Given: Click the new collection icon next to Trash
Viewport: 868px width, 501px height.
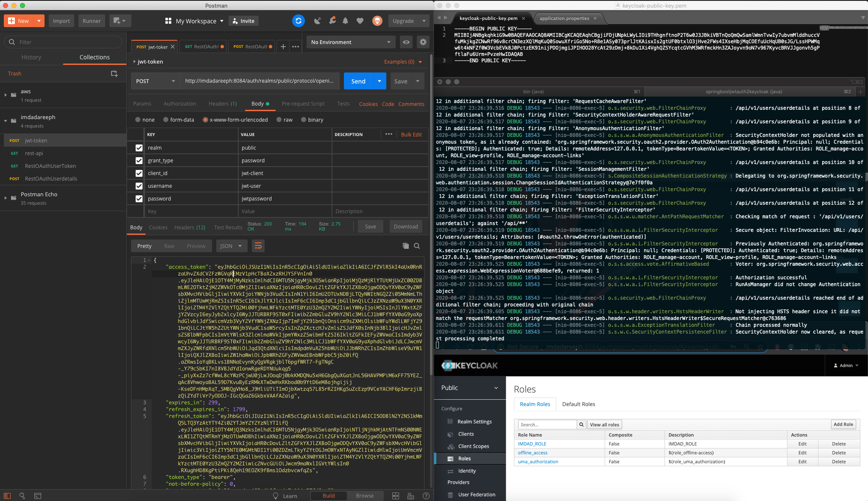Looking at the screenshot, I should 114,74.
